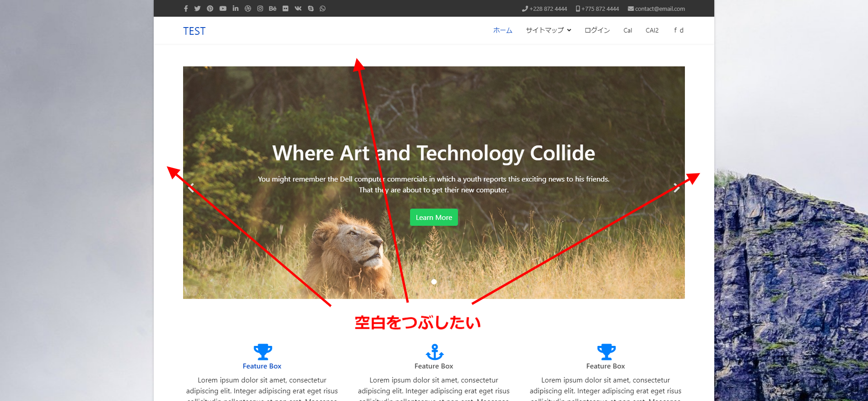The image size is (868, 401).
Task: Click the Learn More button
Action: (434, 217)
